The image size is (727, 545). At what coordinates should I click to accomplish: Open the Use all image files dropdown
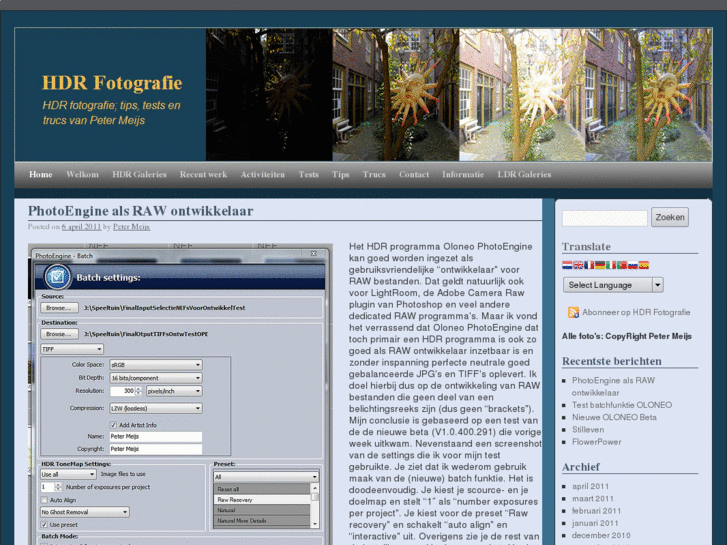68,474
